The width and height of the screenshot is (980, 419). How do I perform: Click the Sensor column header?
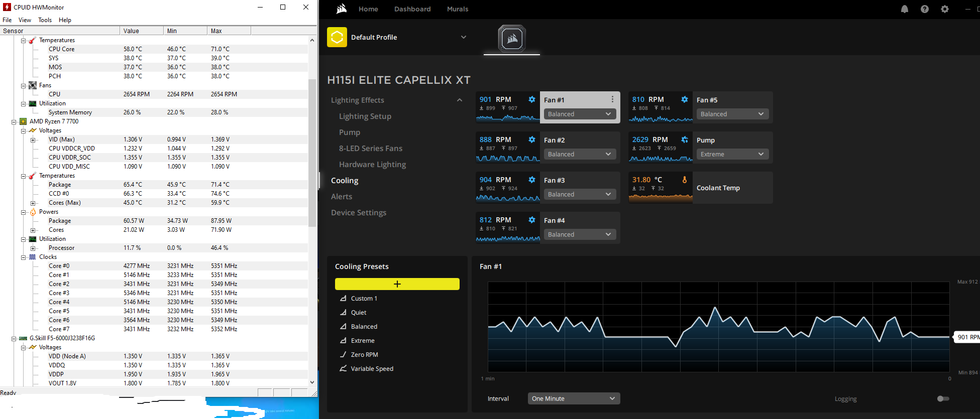click(x=60, y=31)
